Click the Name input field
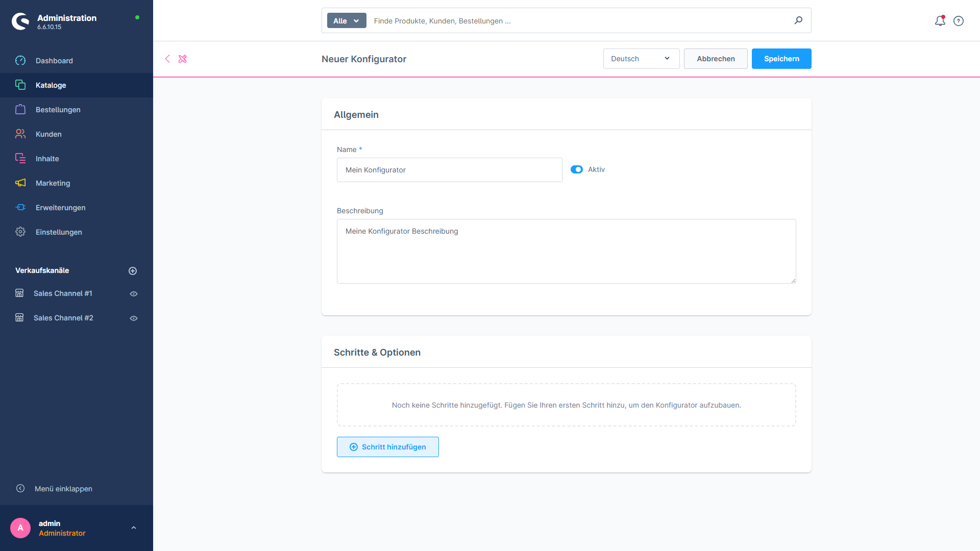This screenshot has height=551, width=980. [450, 170]
